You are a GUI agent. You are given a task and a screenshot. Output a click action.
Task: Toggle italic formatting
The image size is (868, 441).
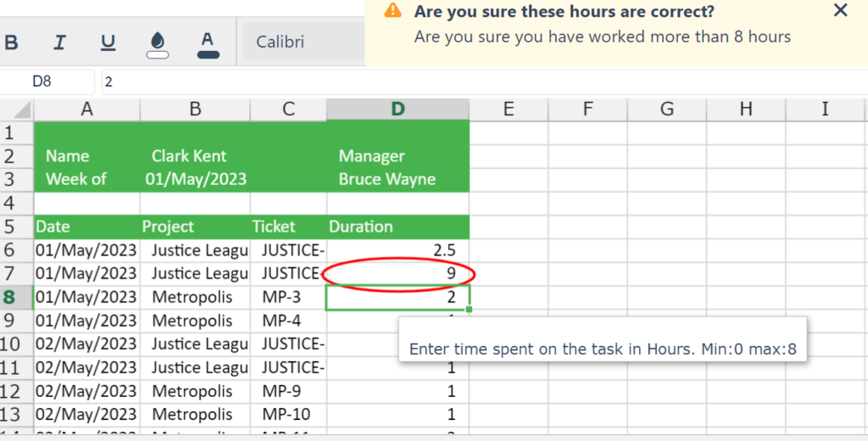click(59, 42)
